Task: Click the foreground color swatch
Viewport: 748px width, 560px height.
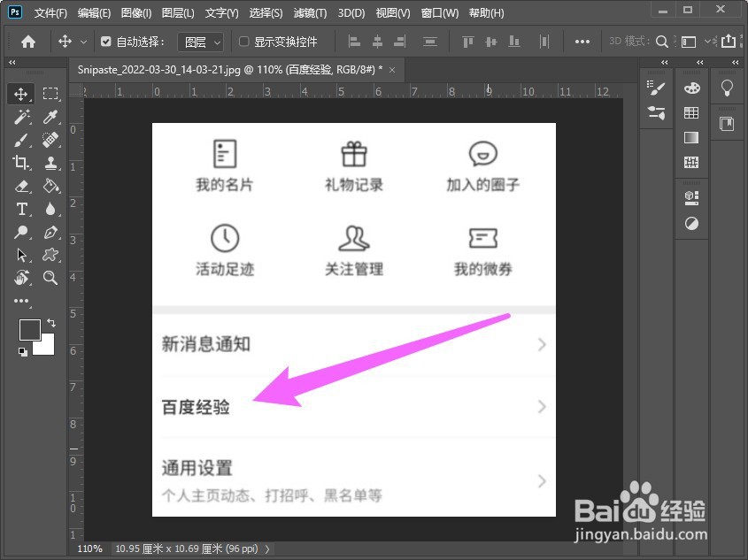Action: pyautogui.click(x=29, y=330)
